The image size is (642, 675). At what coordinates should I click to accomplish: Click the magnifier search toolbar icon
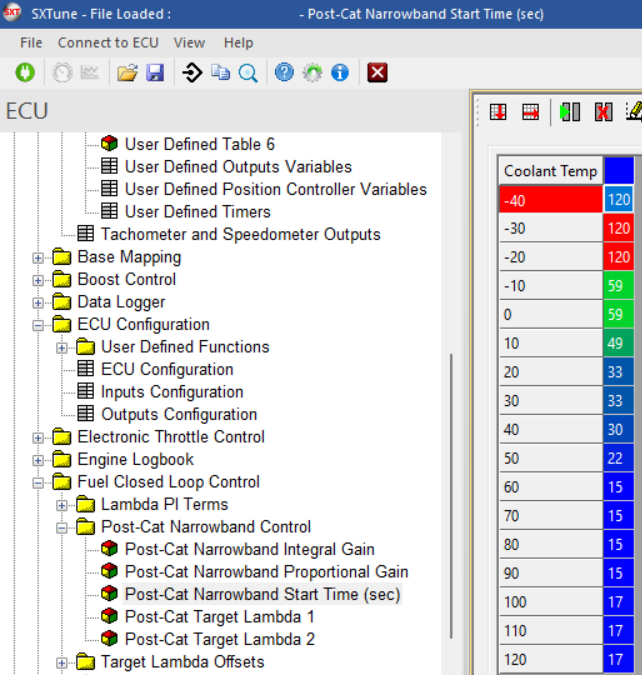(x=248, y=73)
